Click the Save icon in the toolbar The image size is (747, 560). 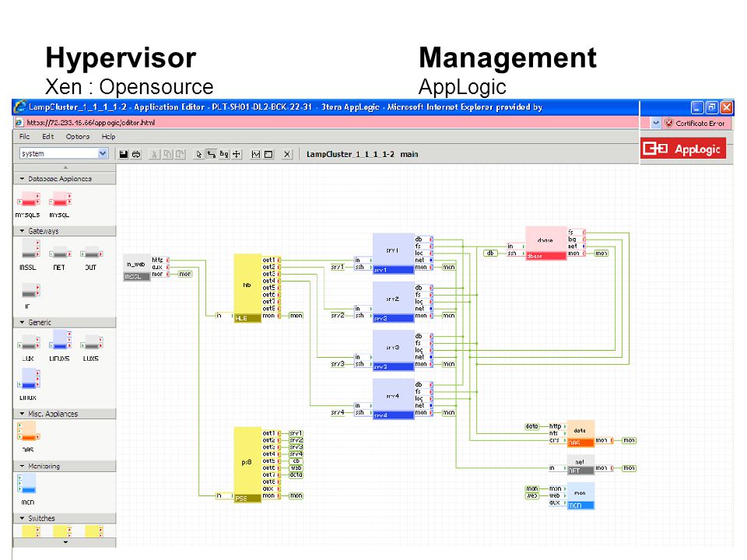124,154
